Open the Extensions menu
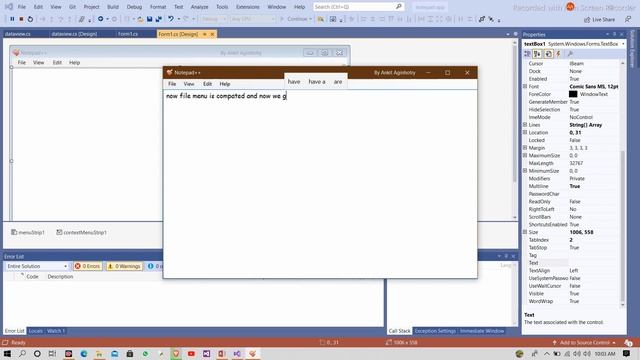 tap(247, 7)
